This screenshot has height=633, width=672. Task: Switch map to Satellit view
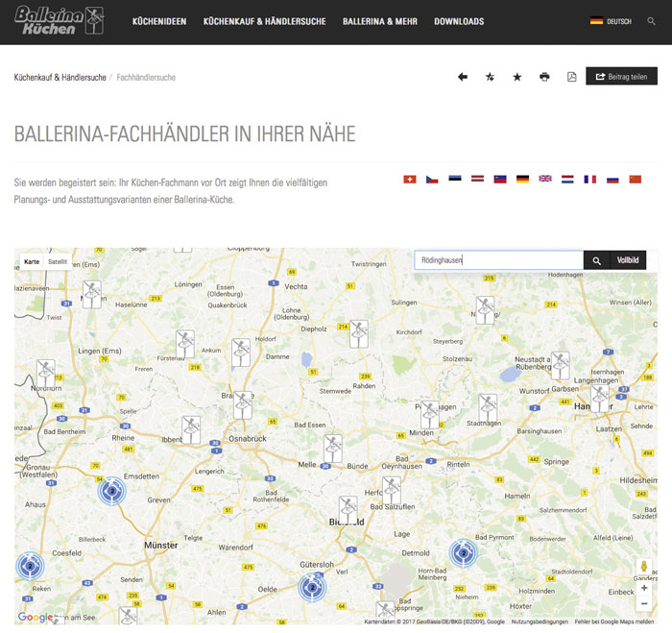58,261
